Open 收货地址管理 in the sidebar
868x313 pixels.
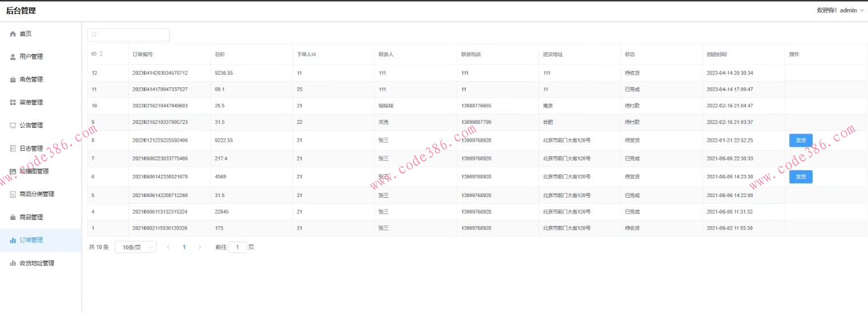point(41,263)
